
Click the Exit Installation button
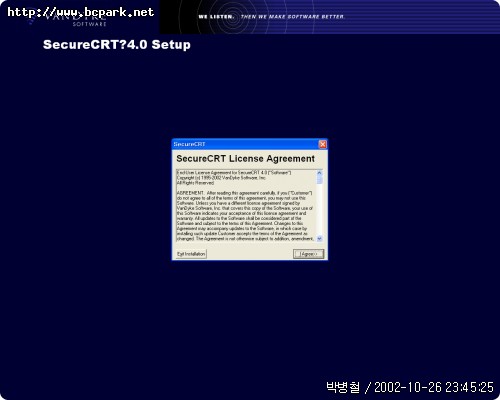coord(191,254)
